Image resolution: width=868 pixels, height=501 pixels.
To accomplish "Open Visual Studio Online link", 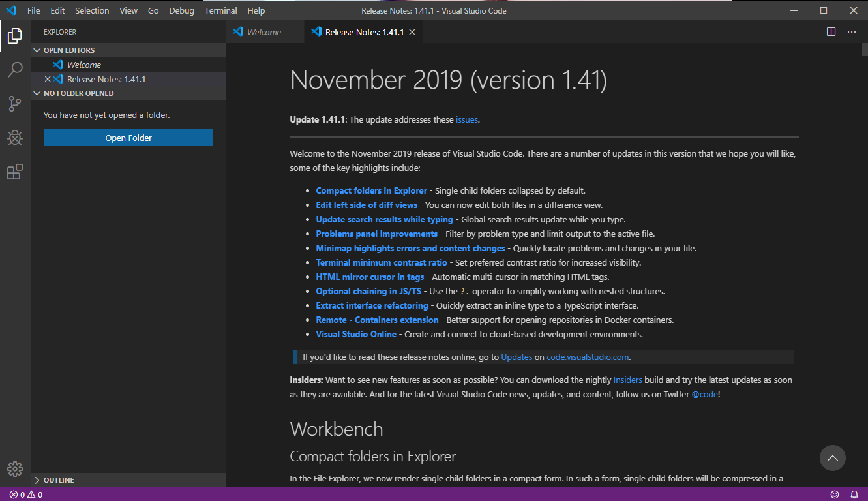I will pos(356,334).
